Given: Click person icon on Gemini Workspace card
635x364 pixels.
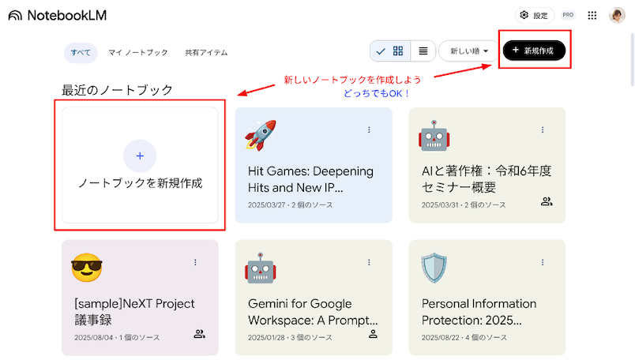Looking at the screenshot, I should coord(373,334).
